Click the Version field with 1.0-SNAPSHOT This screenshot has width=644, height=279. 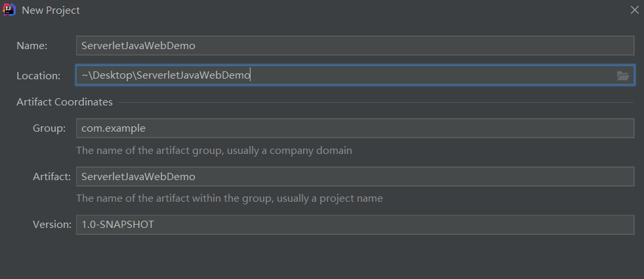click(355, 225)
